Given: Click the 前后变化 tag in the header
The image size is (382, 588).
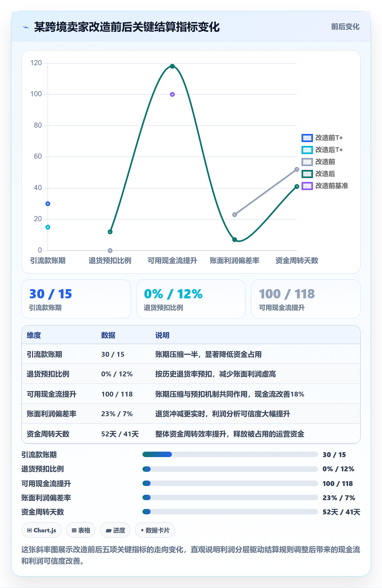Looking at the screenshot, I should point(345,27).
